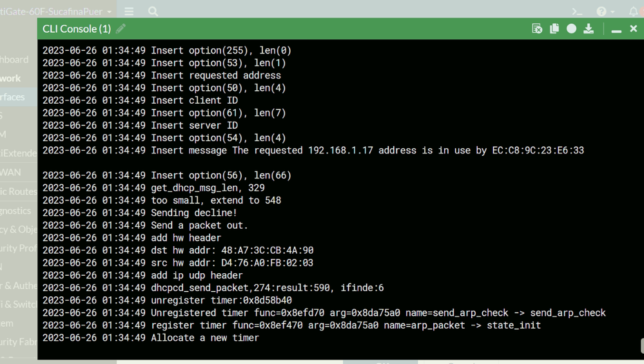Click the record CLI commands circle
644x364 pixels.
[571, 28]
